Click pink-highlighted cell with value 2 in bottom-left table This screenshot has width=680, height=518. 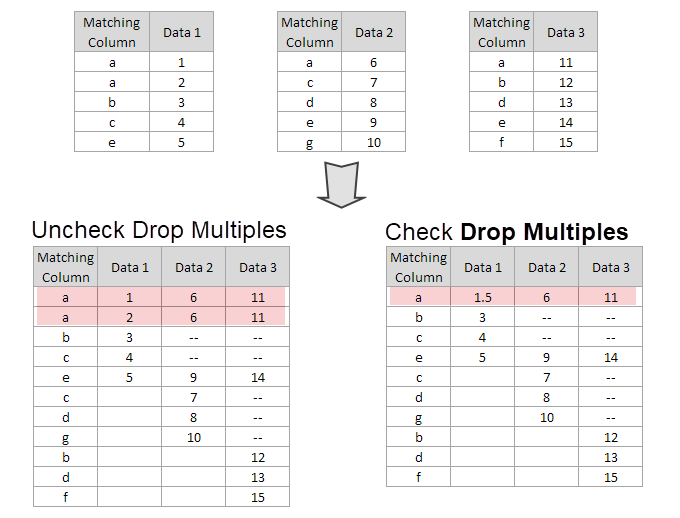tap(129, 317)
